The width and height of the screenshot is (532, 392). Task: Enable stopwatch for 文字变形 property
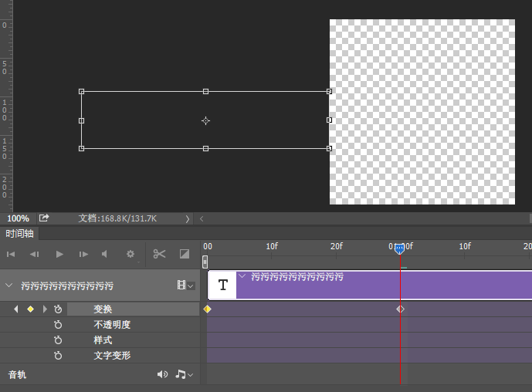pyautogui.click(x=58, y=356)
